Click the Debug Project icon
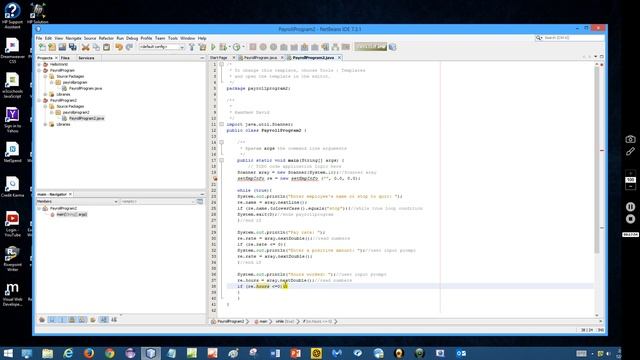The height and width of the screenshot is (360, 640). (223, 47)
